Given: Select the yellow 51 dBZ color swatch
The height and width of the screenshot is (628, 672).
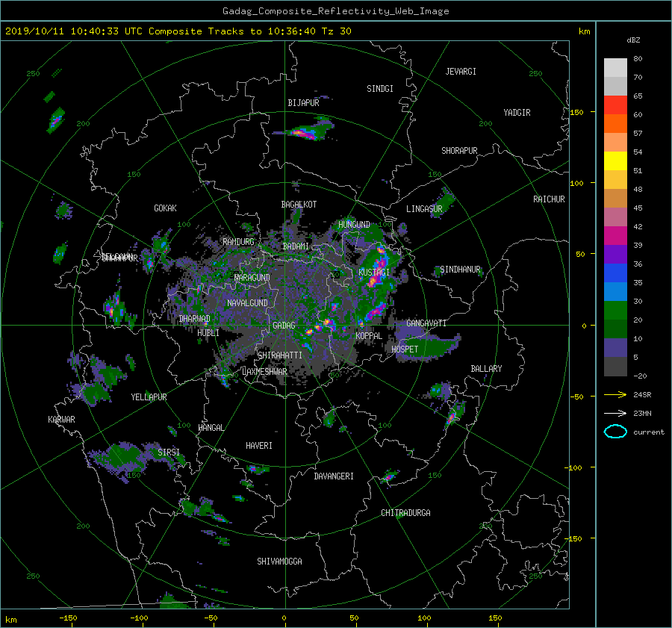Looking at the screenshot, I should coord(615,161).
